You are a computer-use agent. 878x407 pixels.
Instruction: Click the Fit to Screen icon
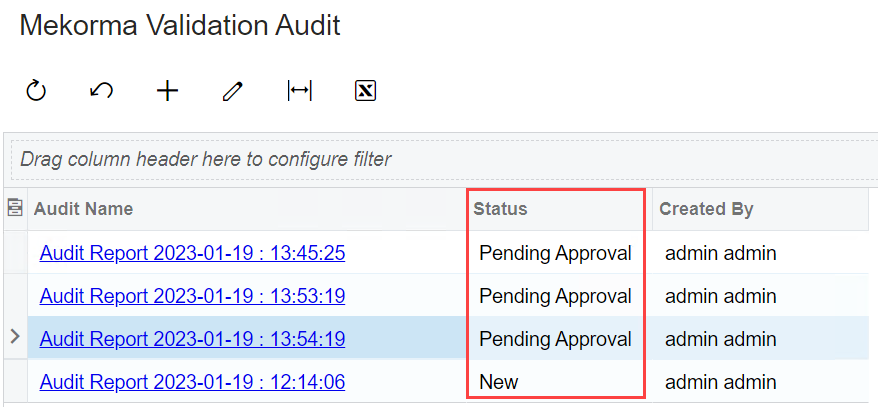pyautogui.click(x=299, y=91)
